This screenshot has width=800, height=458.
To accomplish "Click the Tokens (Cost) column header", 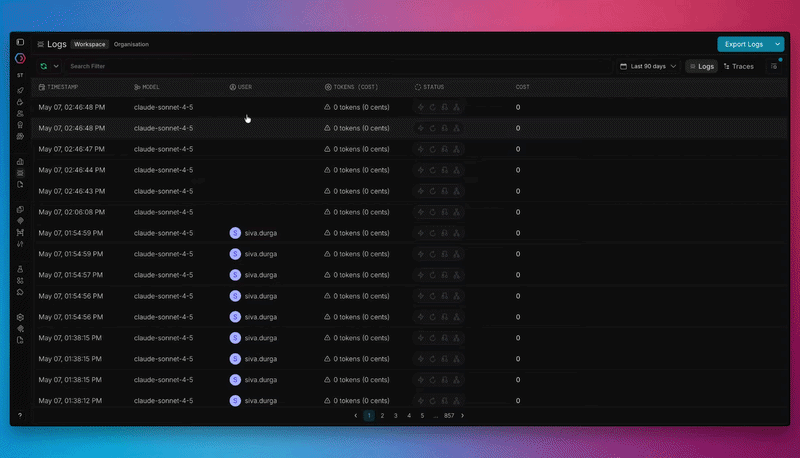I will coord(352,87).
